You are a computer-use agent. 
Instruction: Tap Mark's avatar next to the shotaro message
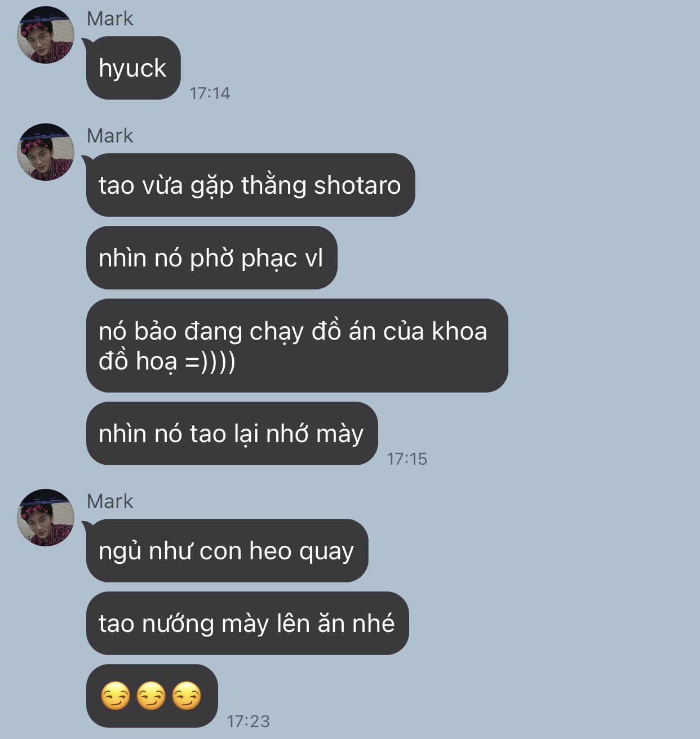(46, 152)
